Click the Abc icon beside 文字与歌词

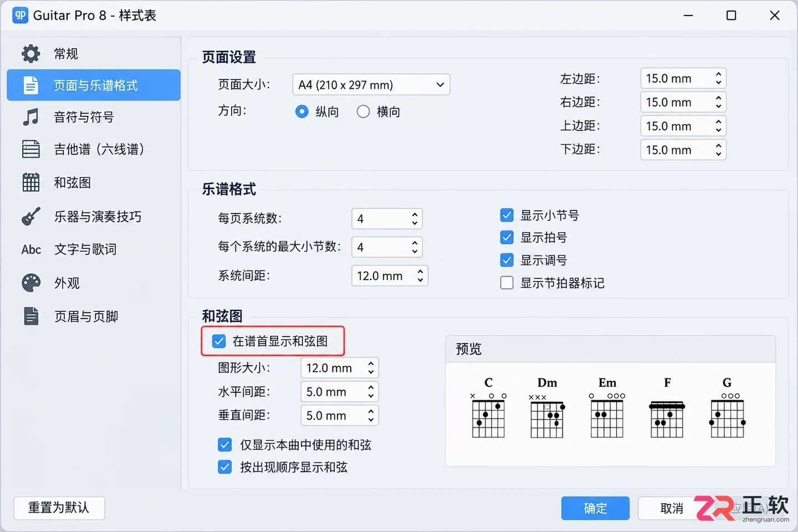(x=31, y=249)
